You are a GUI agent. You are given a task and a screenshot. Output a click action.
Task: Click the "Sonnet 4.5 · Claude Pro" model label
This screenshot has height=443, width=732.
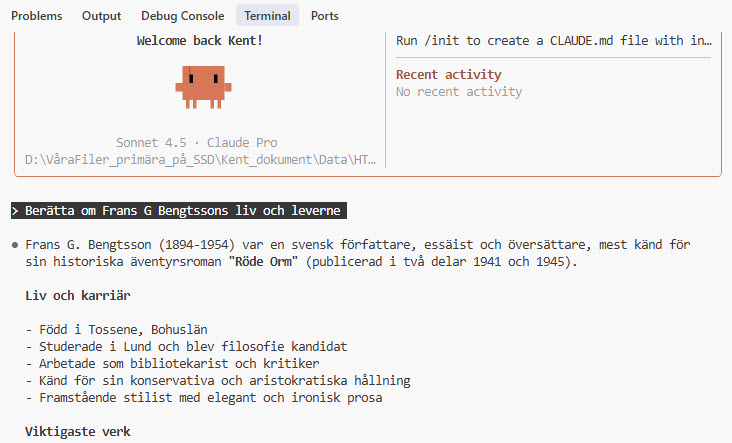coord(195,143)
